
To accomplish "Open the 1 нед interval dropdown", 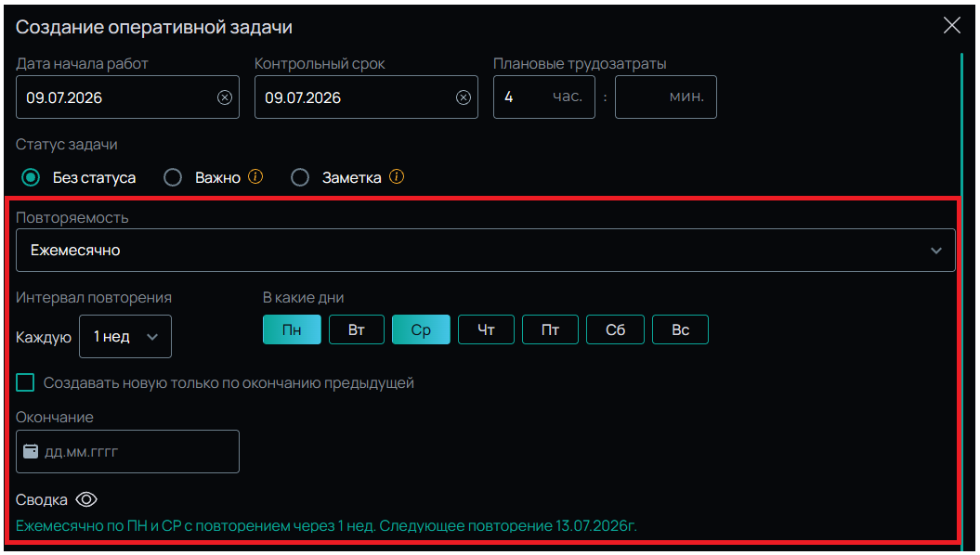I will (125, 337).
